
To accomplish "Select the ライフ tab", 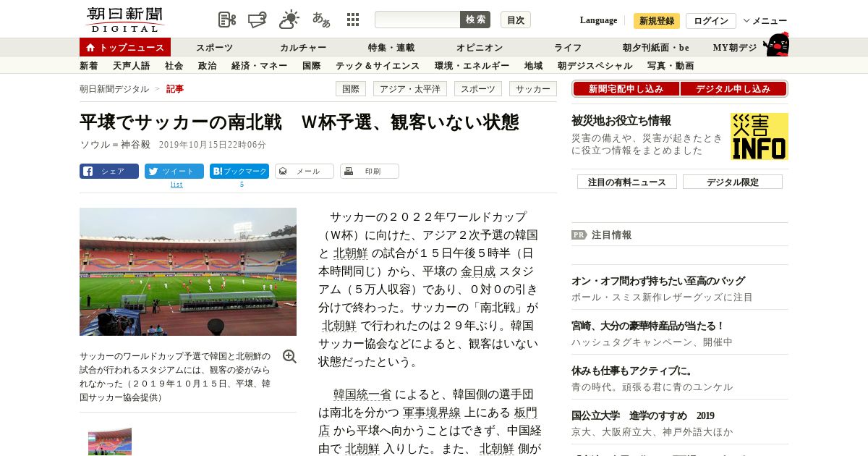I will pyautogui.click(x=568, y=48).
